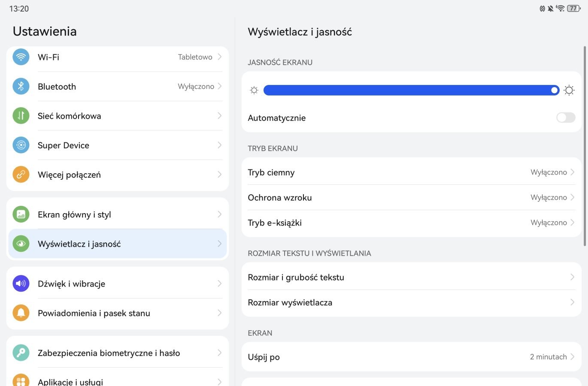Image resolution: width=588 pixels, height=386 pixels.
Task: Expand Powiadomienia i pasek stanu row chevron
Action: pos(219,313)
